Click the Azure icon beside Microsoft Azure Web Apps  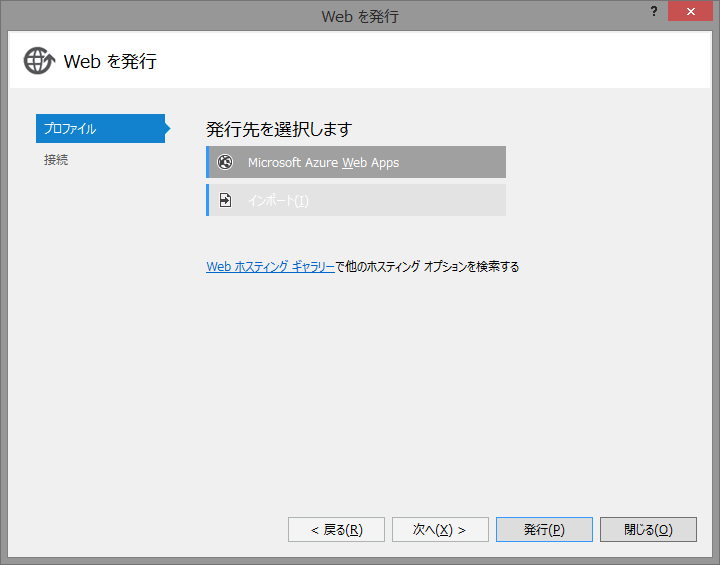225,163
